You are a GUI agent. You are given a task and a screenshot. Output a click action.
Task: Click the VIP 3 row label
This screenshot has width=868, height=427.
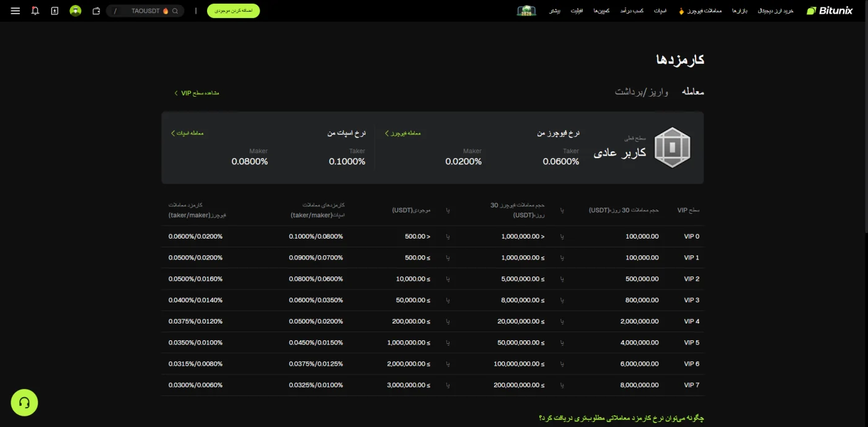pyautogui.click(x=691, y=300)
